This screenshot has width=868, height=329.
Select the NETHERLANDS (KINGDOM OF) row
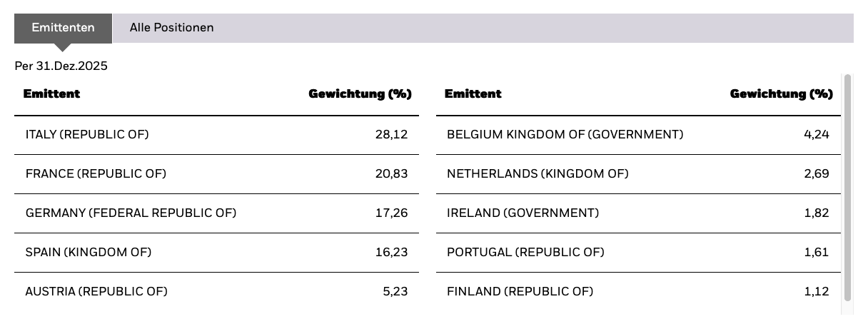pyautogui.click(x=538, y=173)
